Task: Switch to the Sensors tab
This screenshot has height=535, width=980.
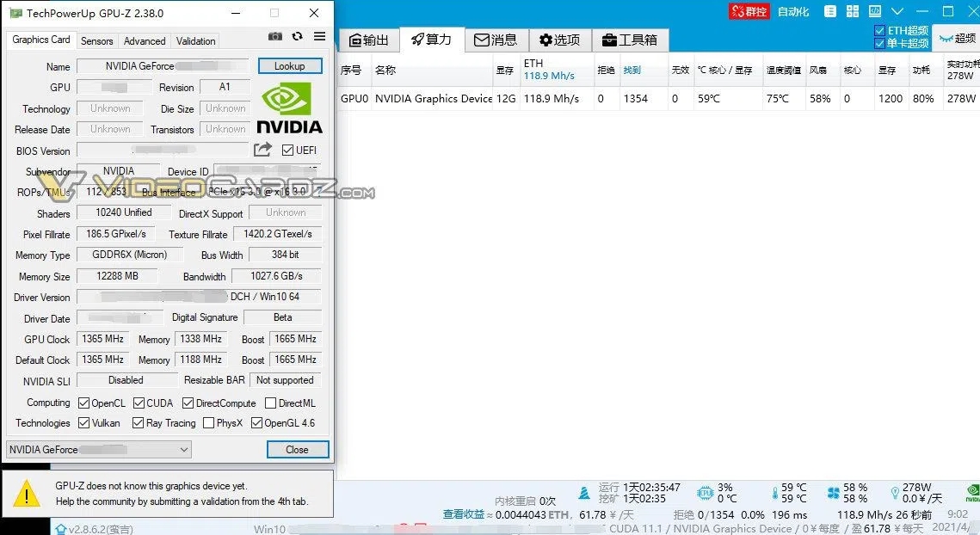Action: [96, 40]
